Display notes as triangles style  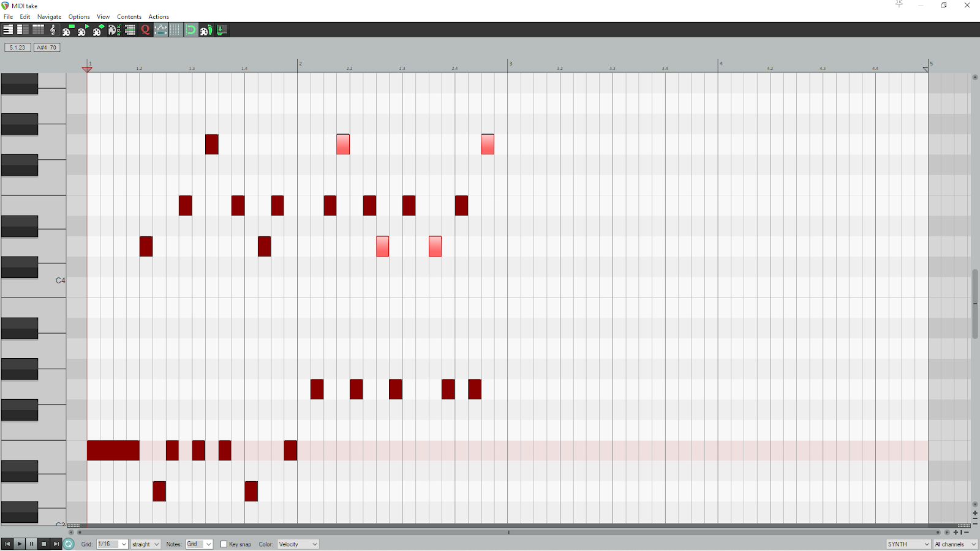[x=82, y=29]
